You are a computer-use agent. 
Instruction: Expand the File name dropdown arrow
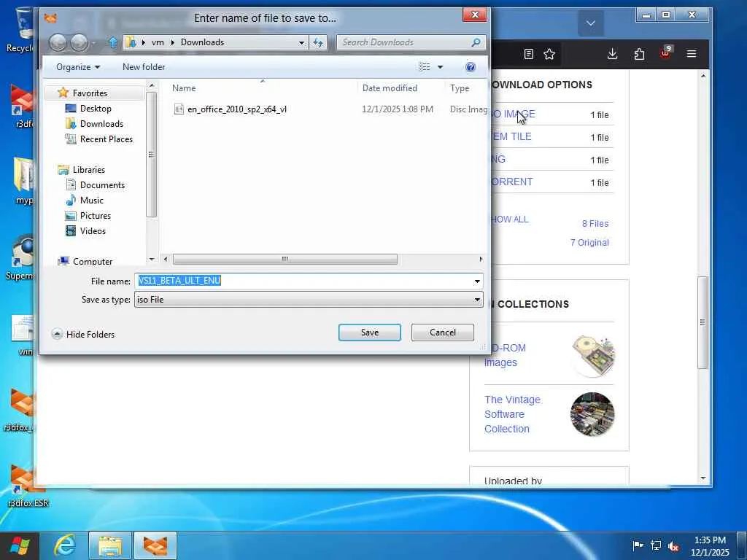click(x=477, y=281)
